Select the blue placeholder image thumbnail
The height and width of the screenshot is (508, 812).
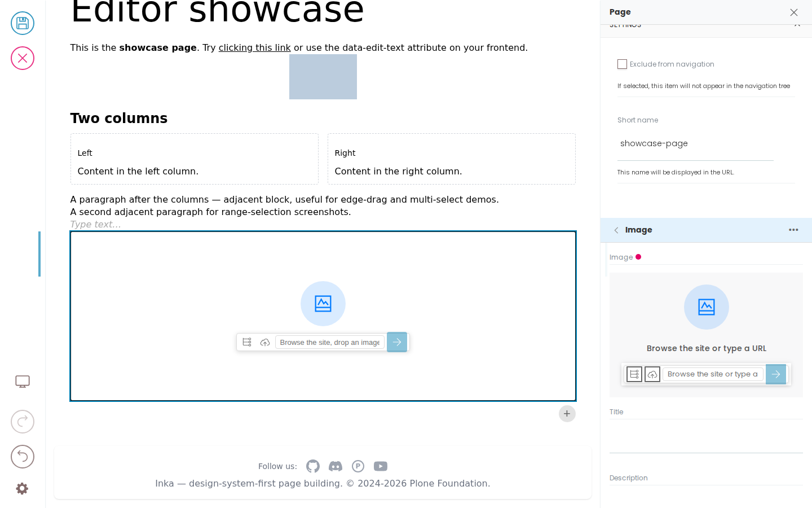[323, 77]
